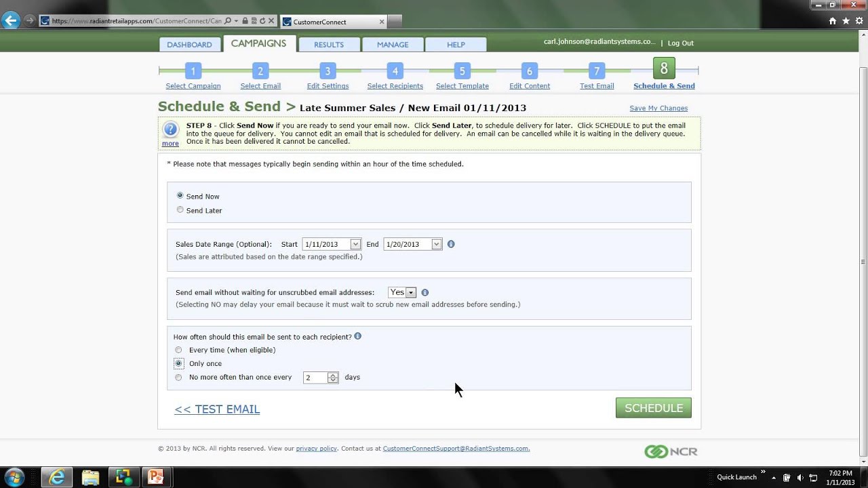The image size is (868, 488).
Task: Click into the days value field showing 2
Action: [315, 378]
